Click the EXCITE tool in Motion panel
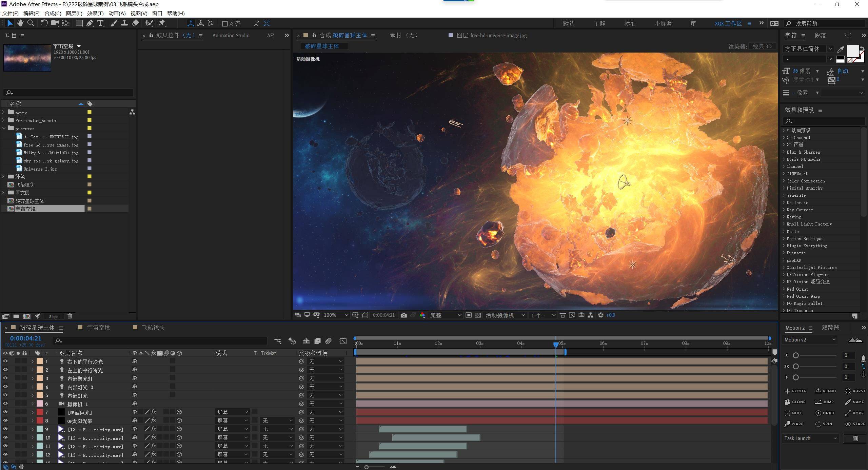Viewport: 868px width, 470px height. click(x=795, y=391)
